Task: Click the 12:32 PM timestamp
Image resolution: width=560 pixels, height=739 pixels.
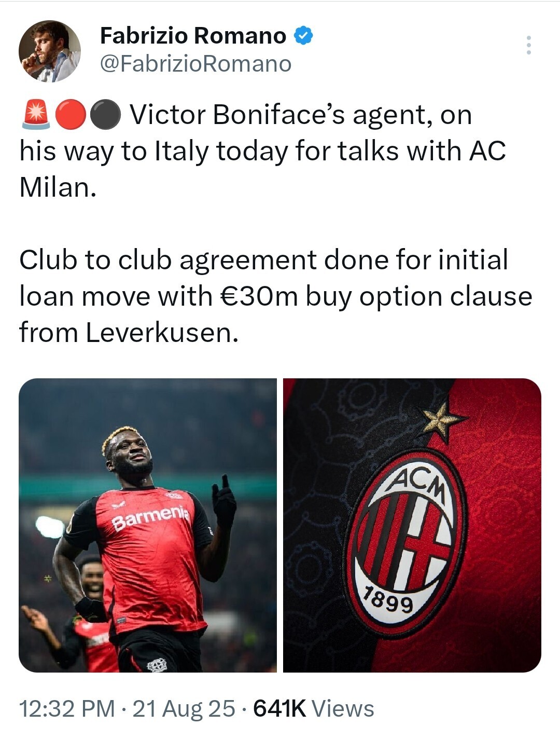Action: [x=67, y=709]
